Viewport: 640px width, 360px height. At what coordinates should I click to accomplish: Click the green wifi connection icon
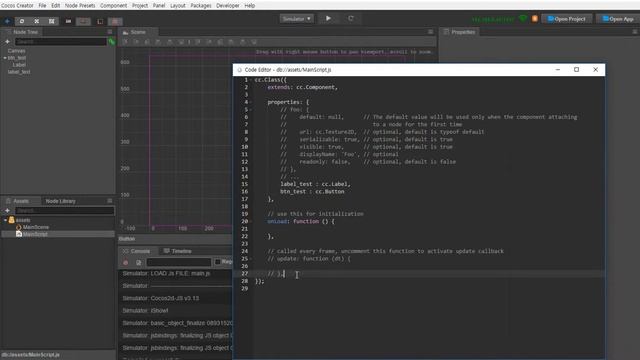[522, 19]
